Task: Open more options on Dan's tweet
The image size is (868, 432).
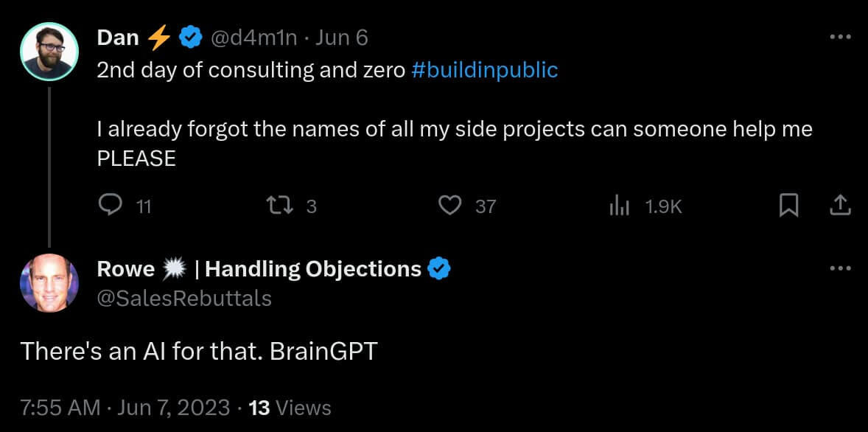Action: pyautogui.click(x=840, y=37)
